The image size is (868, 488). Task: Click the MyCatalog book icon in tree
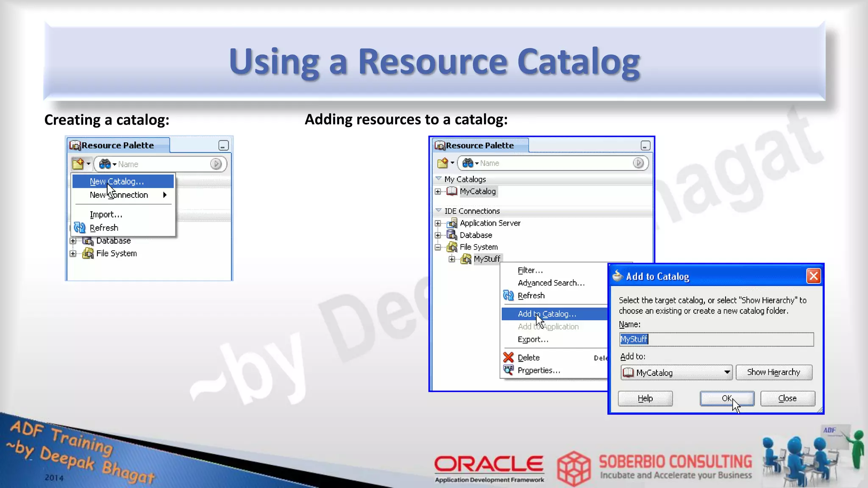452,191
